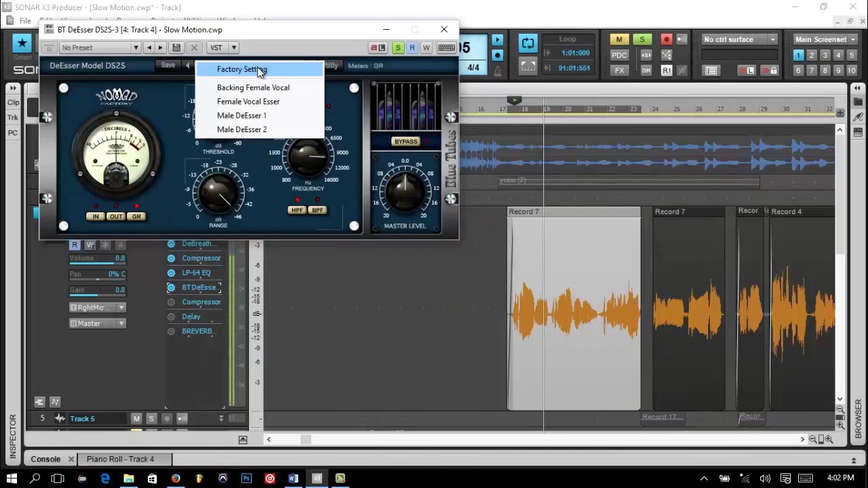Click the transport play button
This screenshot has height=488, width=868.
pos(497,40)
